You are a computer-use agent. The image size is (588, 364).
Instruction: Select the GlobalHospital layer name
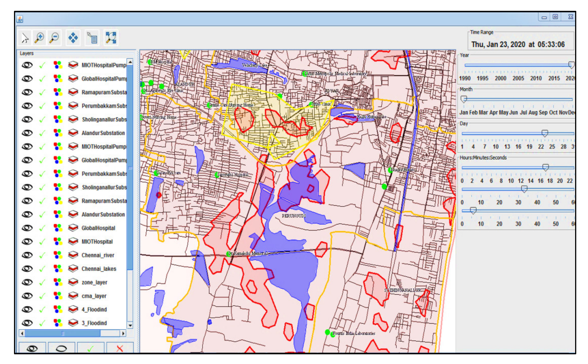(x=98, y=228)
